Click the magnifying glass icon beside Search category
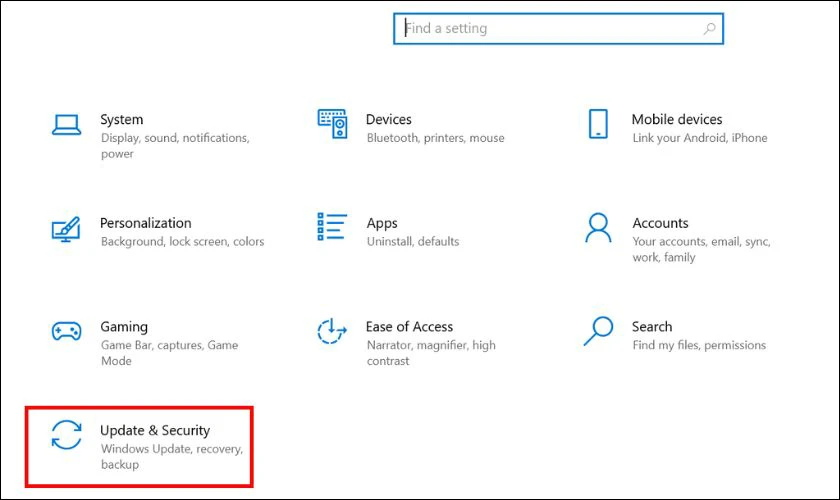840x500 pixels. 598,331
